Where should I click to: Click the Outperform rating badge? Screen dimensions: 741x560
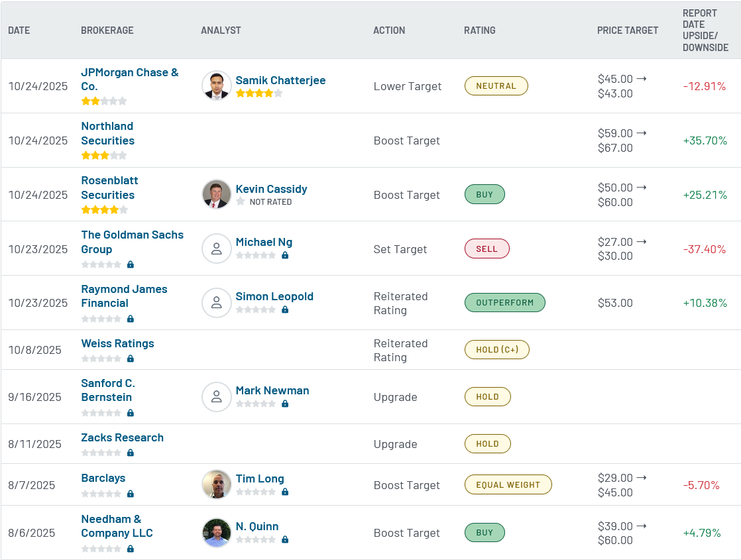pyautogui.click(x=504, y=302)
